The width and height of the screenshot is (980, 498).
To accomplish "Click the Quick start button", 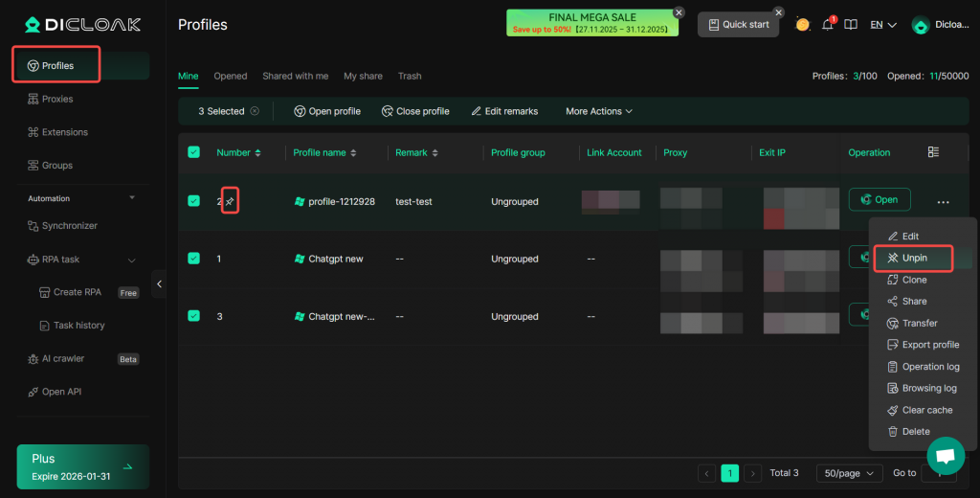I will tap(737, 25).
